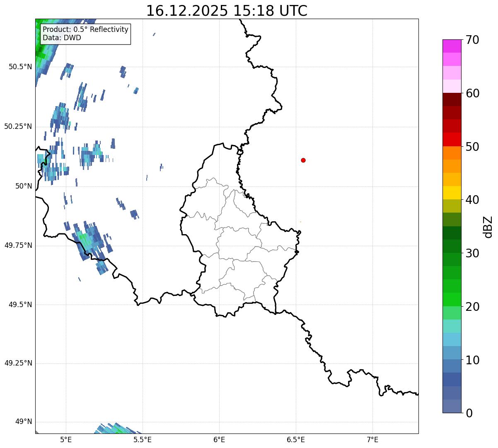Click the "6°E" longitude label
The height and width of the screenshot is (448, 498).
(219, 439)
